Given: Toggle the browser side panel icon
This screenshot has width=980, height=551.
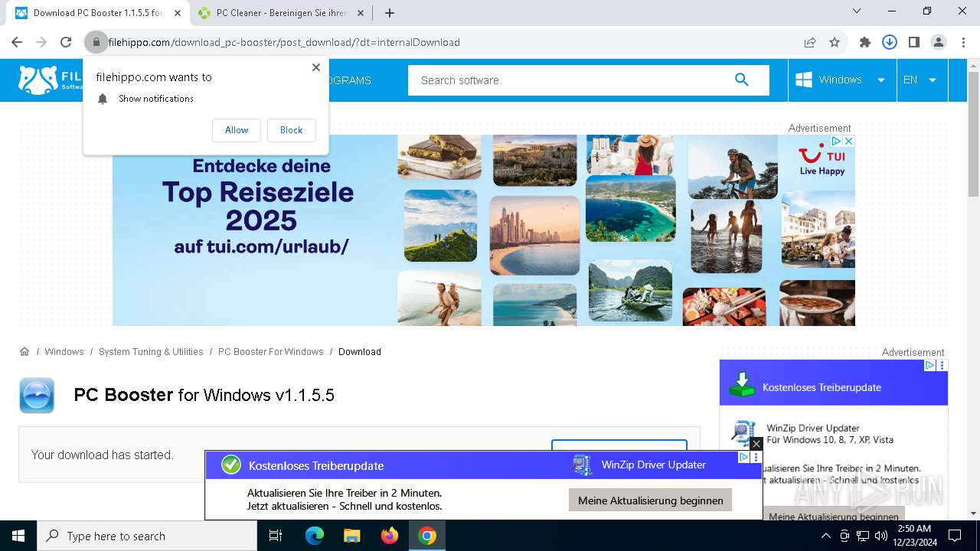Looking at the screenshot, I should click(x=914, y=42).
